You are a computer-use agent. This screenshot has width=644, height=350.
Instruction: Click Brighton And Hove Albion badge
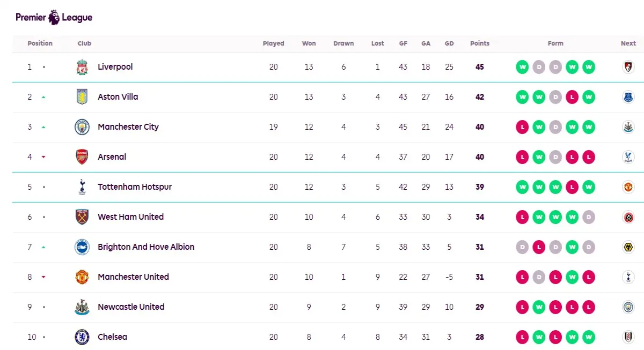point(82,247)
